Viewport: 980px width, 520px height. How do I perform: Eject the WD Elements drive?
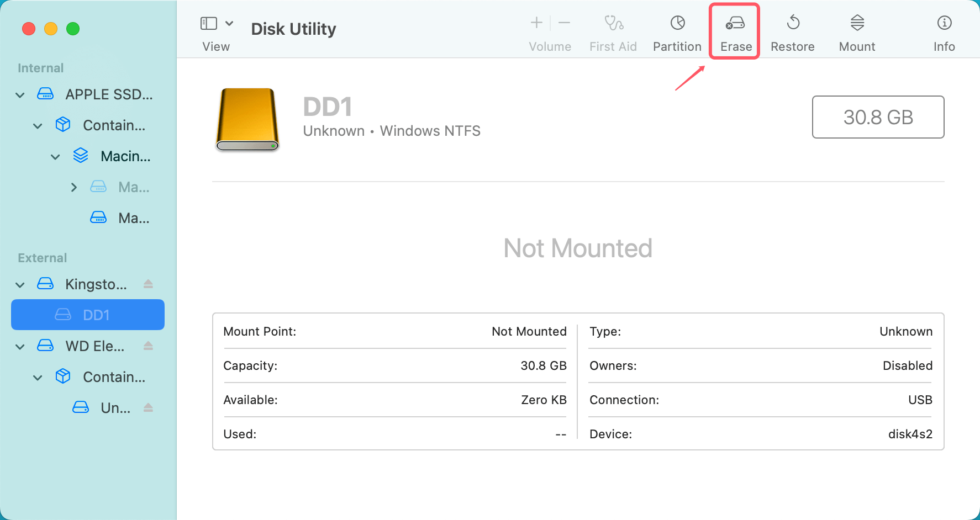tap(148, 346)
